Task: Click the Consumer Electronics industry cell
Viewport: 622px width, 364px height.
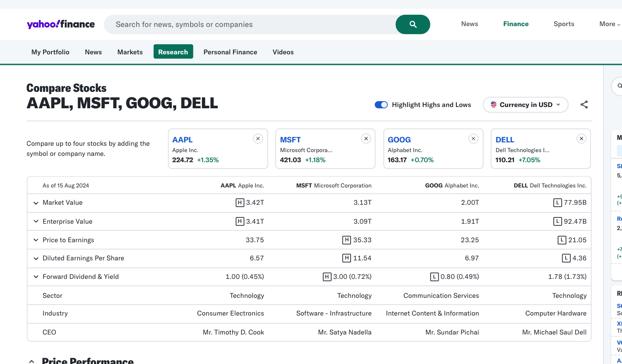Action: click(x=231, y=313)
